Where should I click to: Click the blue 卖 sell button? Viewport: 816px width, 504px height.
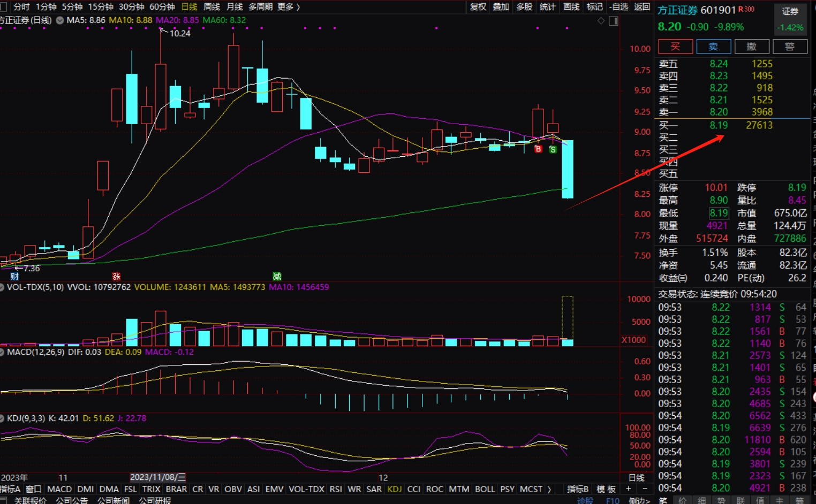point(713,47)
